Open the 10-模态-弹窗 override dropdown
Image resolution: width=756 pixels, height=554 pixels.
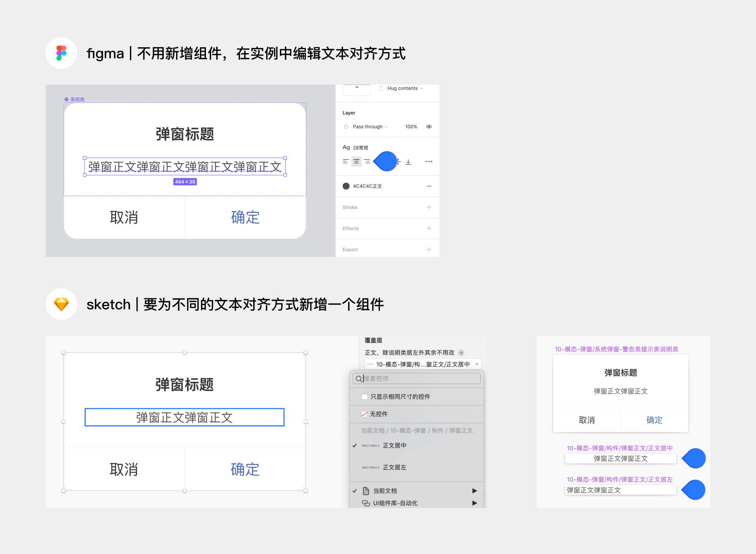(423, 364)
